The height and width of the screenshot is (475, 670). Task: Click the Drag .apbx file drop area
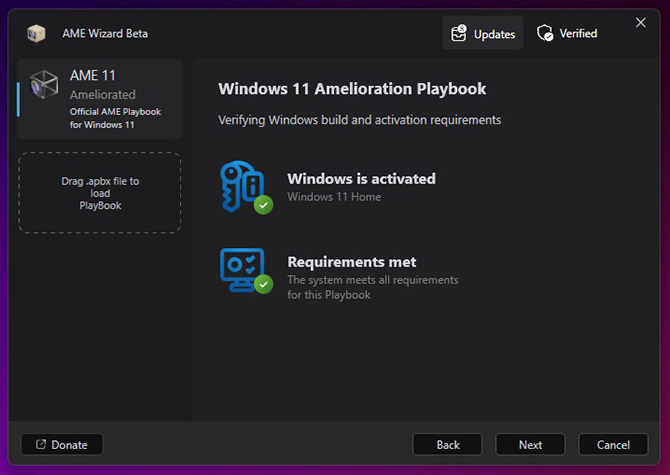pyautogui.click(x=100, y=193)
